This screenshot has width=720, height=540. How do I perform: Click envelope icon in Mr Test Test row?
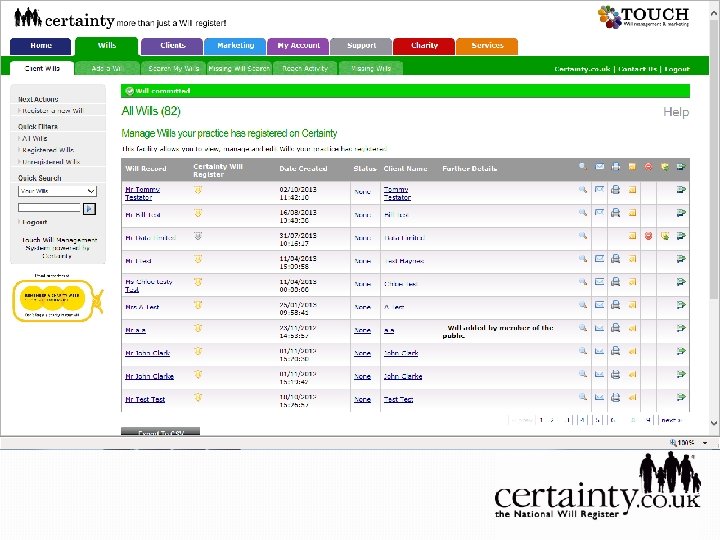tap(599, 398)
